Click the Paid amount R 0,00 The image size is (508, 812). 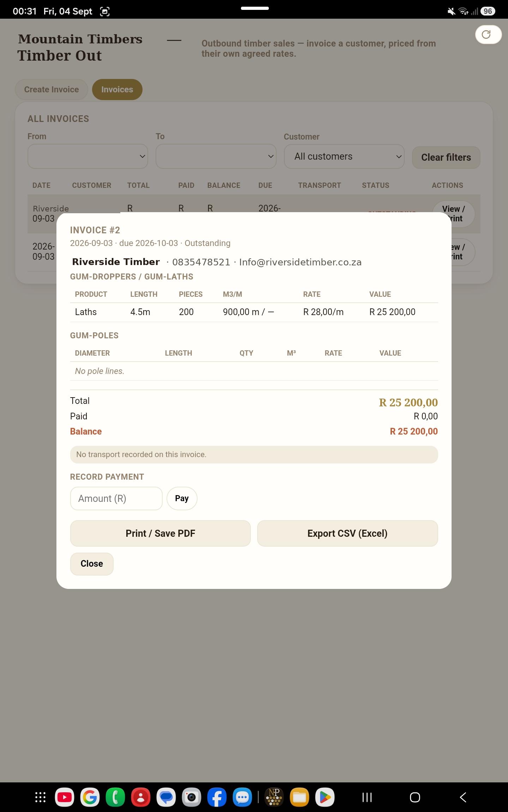pyautogui.click(x=425, y=416)
